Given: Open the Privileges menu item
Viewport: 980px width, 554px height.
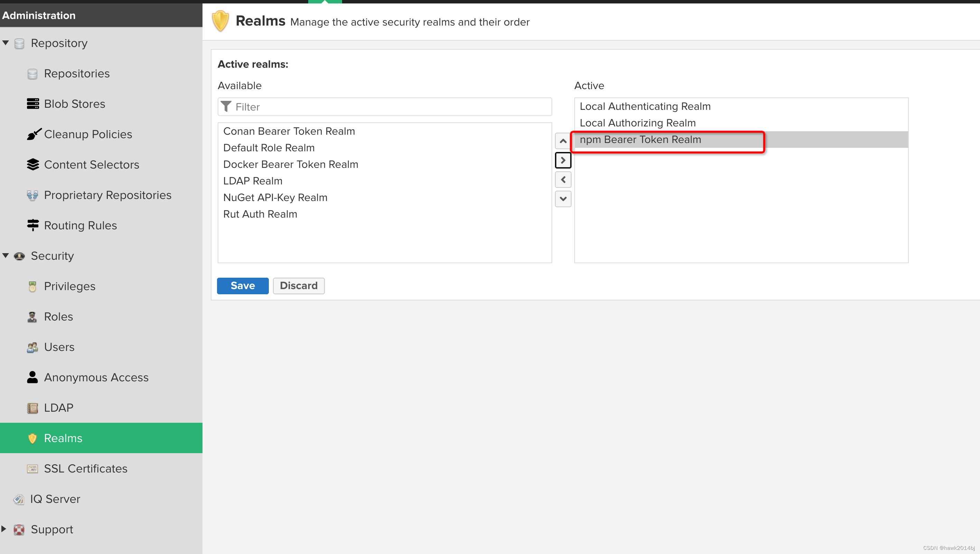Looking at the screenshot, I should pyautogui.click(x=70, y=286).
